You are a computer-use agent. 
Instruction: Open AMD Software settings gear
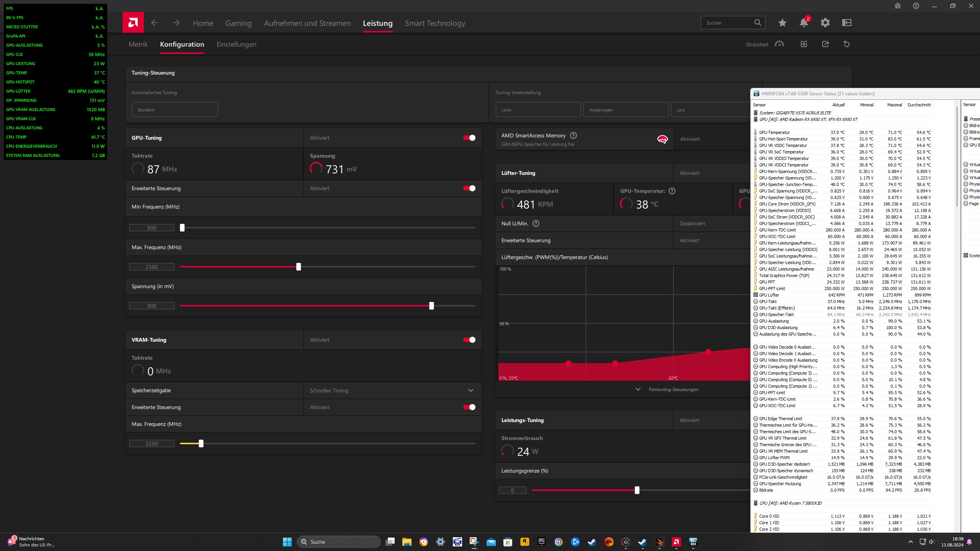point(825,23)
